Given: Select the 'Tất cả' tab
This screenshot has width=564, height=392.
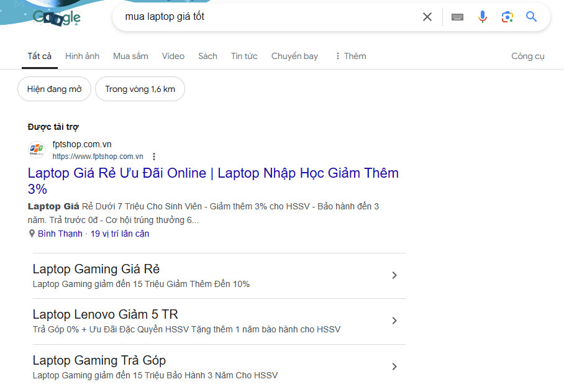Looking at the screenshot, I should click(40, 56).
